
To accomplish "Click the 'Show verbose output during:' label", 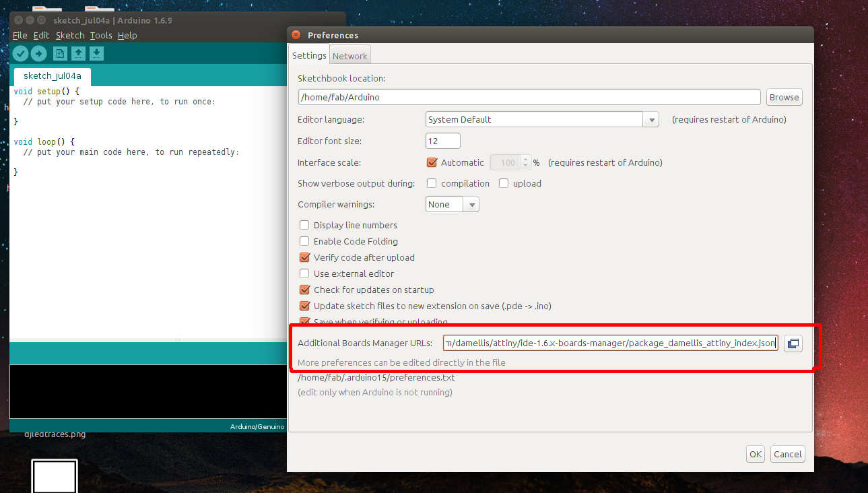I will pyautogui.click(x=356, y=183).
